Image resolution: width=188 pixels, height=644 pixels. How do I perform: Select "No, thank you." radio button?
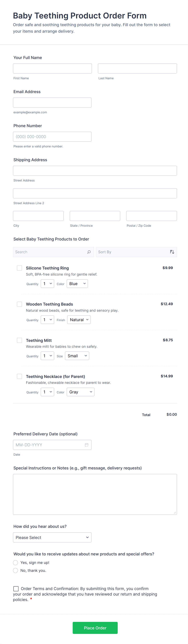[x=15, y=571]
